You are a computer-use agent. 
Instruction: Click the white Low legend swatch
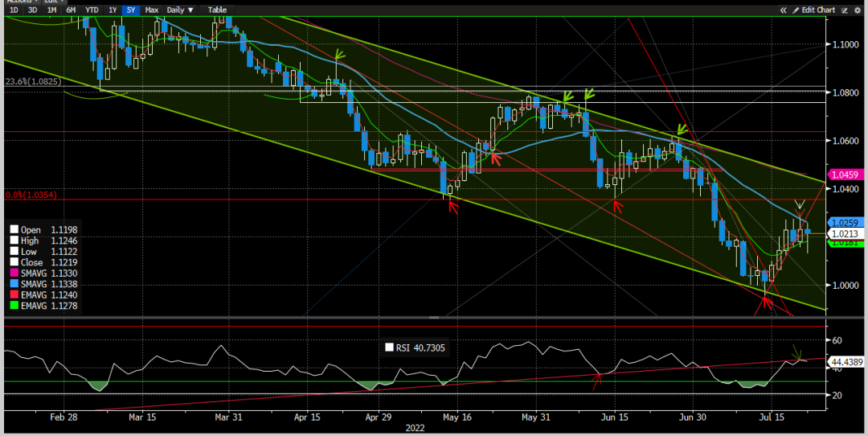pyautogui.click(x=14, y=252)
